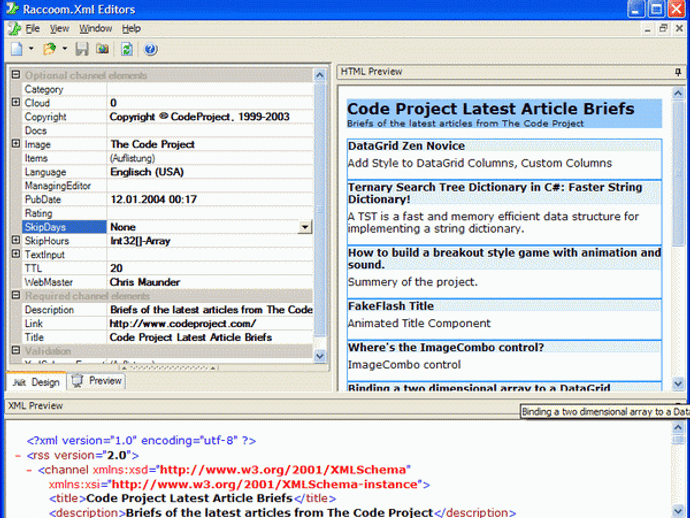Pin the HTML Preview panel
The width and height of the screenshot is (690, 518).
678,72
